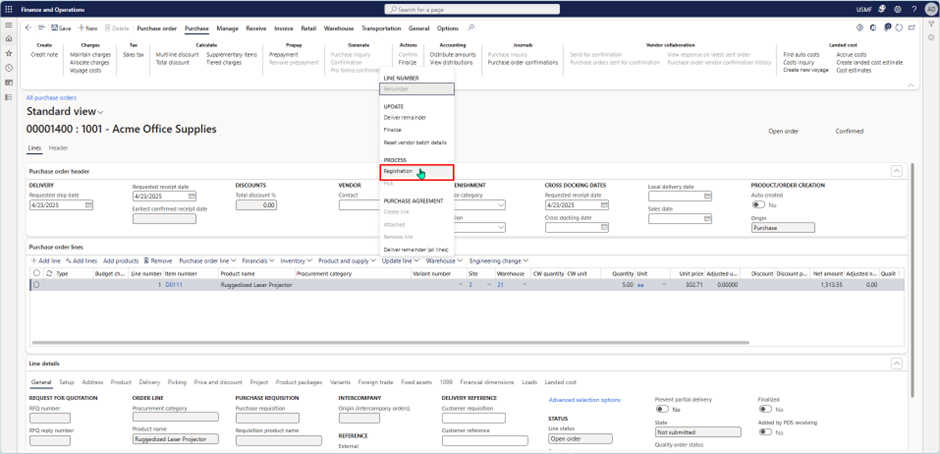This screenshot has width=940, height=454.
Task: Select Registration in the Update line menu
Action: tap(417, 171)
